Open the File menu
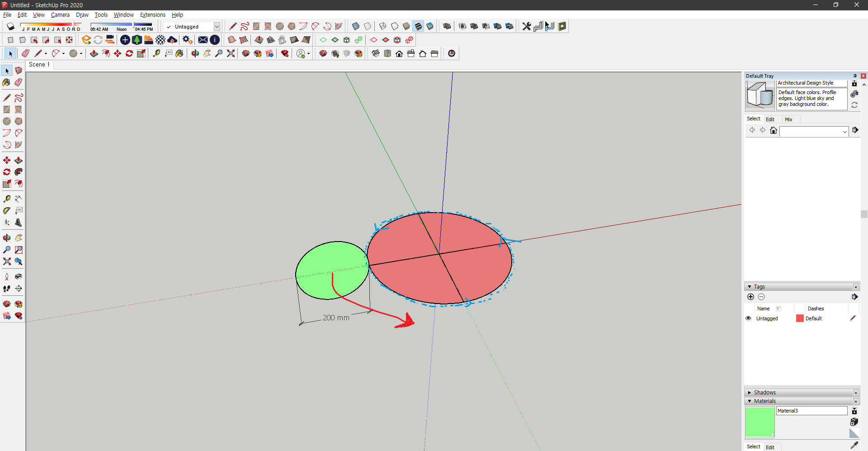Viewport: 868px width, 451px height. 7,15
